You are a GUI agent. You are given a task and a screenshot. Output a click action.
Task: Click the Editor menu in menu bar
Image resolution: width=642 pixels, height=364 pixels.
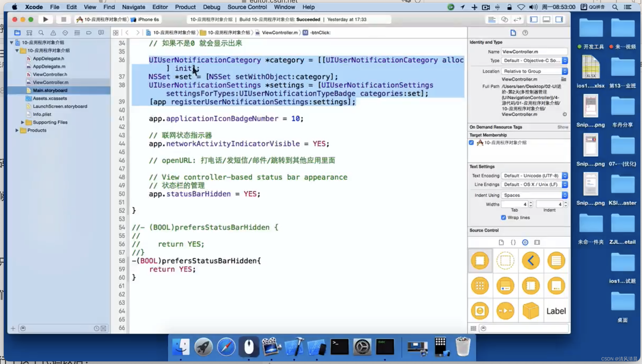coord(160,7)
